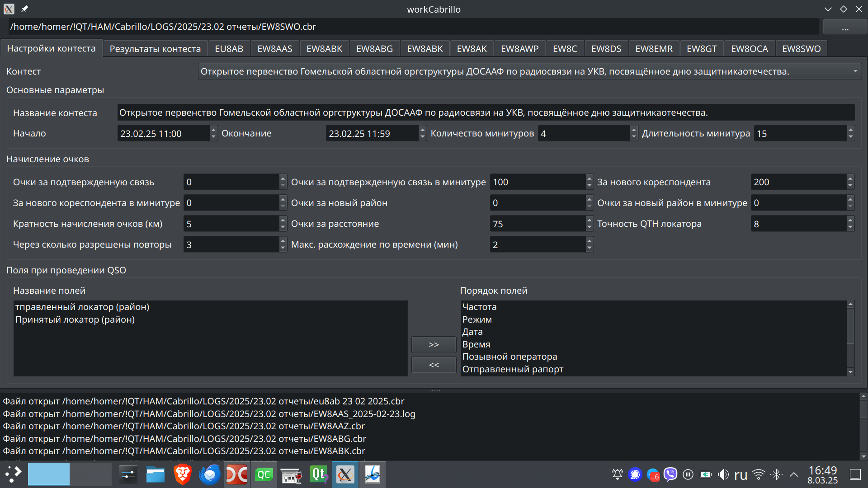Open the Signal tray icon

[x=635, y=474]
